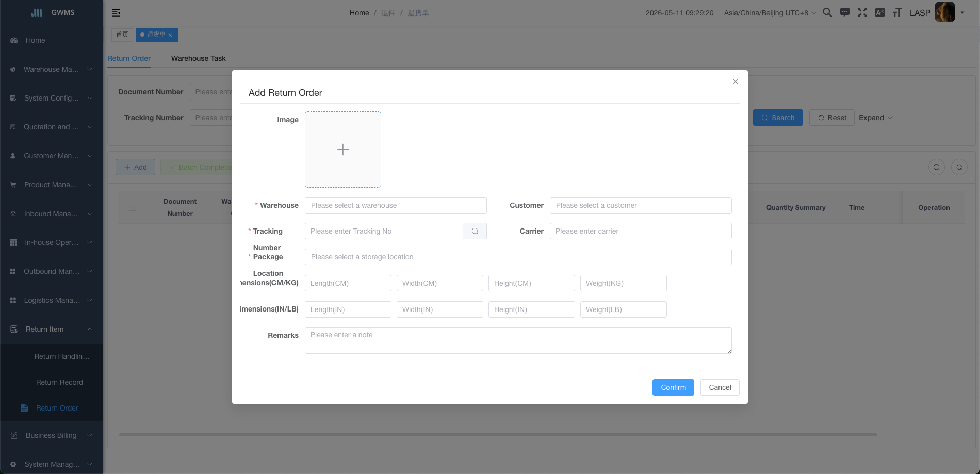Click the Weight(KG) field

pos(624,283)
